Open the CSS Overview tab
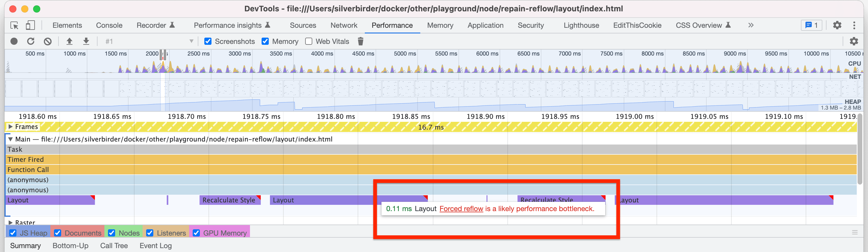868x252 pixels. [703, 25]
